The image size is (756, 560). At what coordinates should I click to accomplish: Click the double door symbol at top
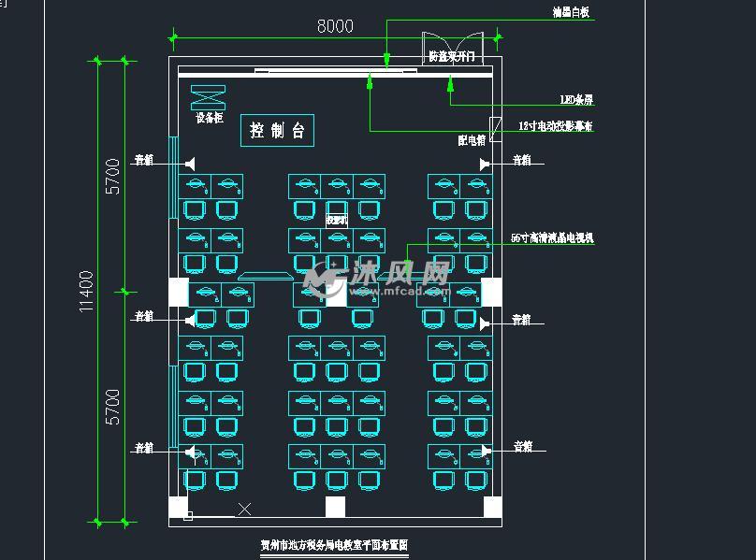(452, 48)
